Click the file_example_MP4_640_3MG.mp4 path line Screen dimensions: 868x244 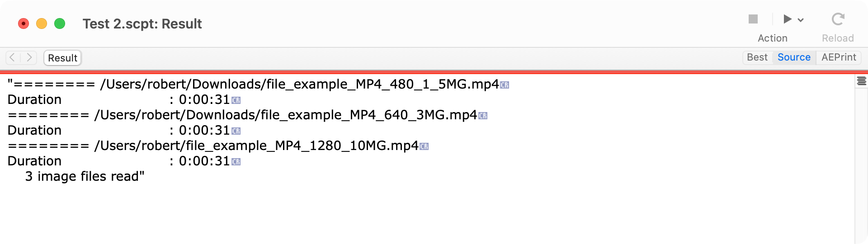pyautogui.click(x=286, y=115)
